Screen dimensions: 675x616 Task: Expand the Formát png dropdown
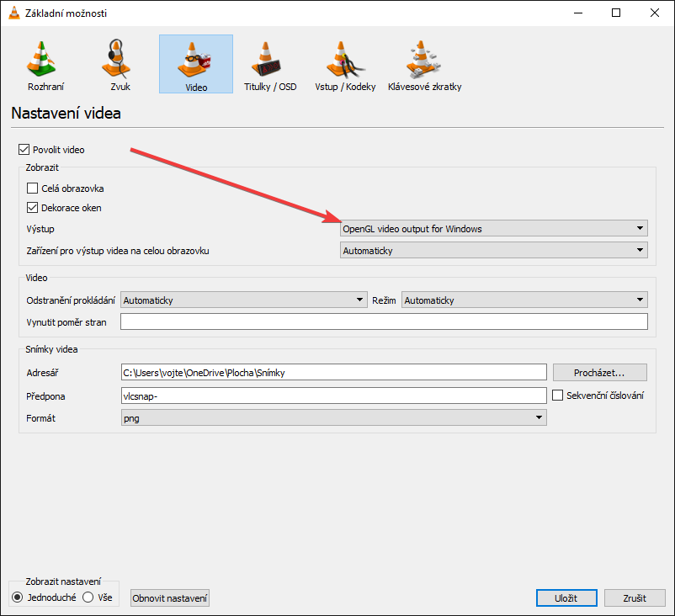tap(333, 417)
